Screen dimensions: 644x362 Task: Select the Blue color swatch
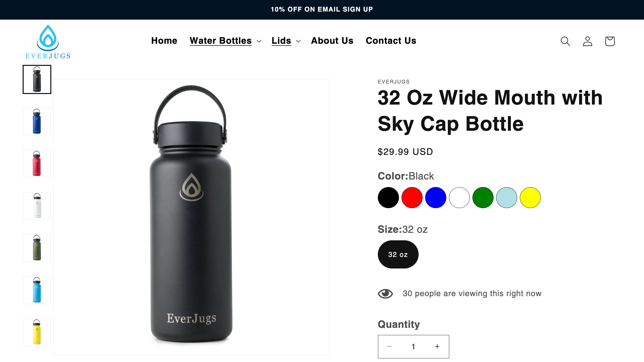coord(436,198)
